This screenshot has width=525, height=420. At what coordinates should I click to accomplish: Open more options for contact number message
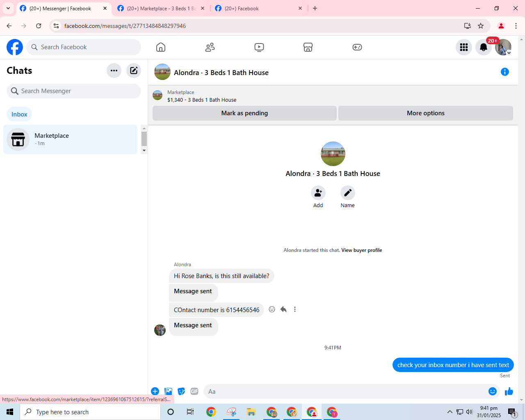coord(295,309)
